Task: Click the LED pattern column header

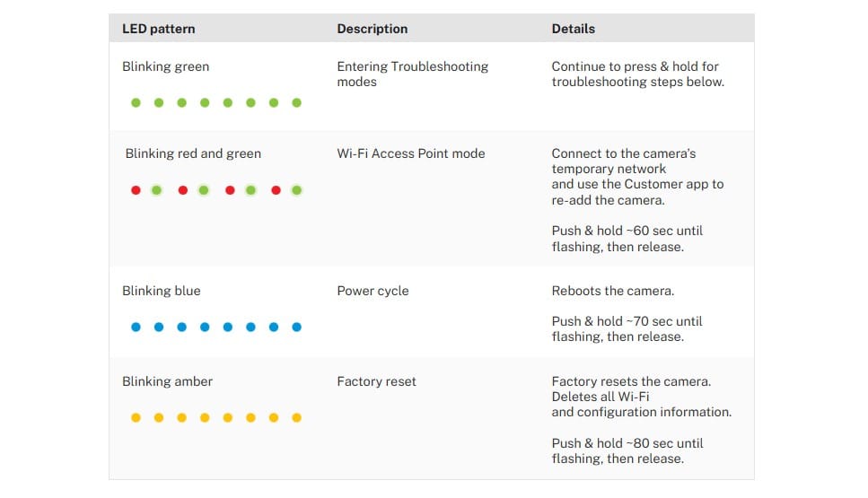Action: [x=158, y=29]
